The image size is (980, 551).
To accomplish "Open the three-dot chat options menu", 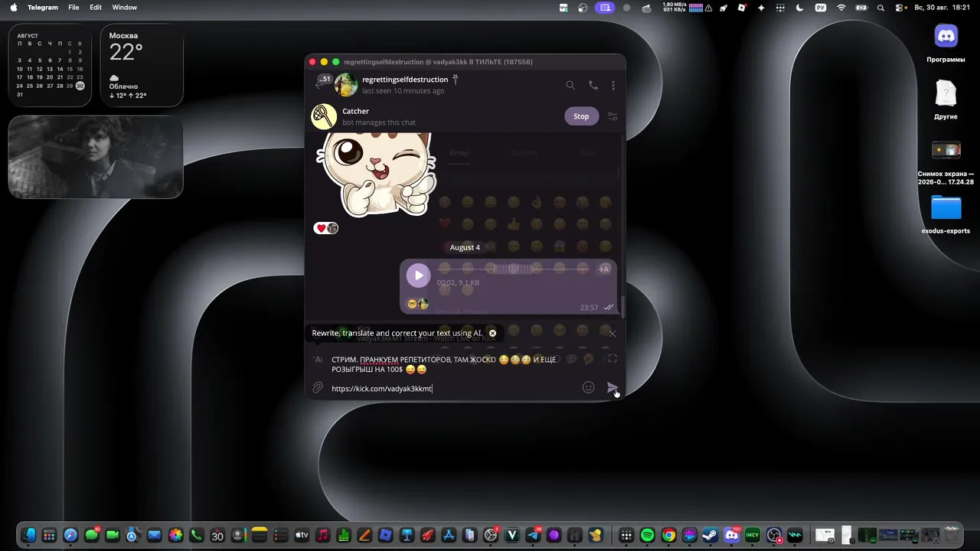I will point(613,85).
